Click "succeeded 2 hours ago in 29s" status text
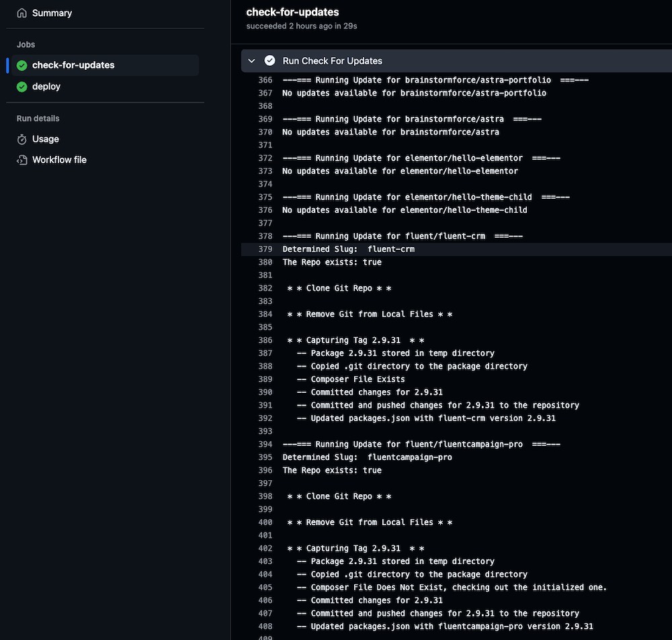 tap(302, 26)
